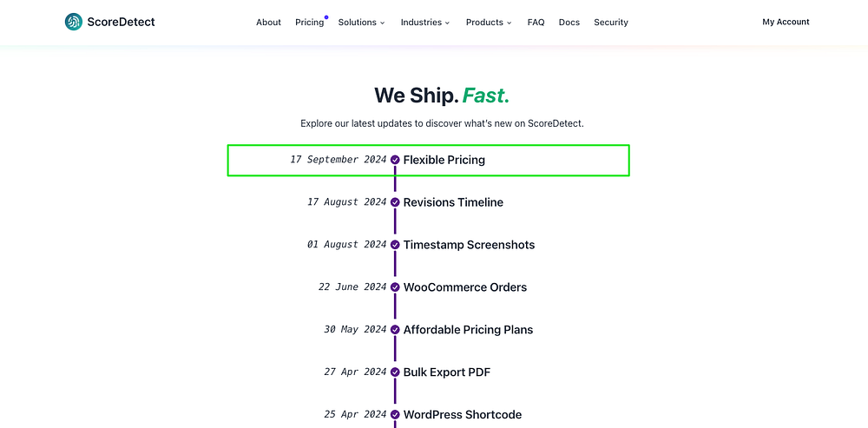The image size is (868, 428).
Task: Expand the Products dropdown menu
Action: point(489,23)
